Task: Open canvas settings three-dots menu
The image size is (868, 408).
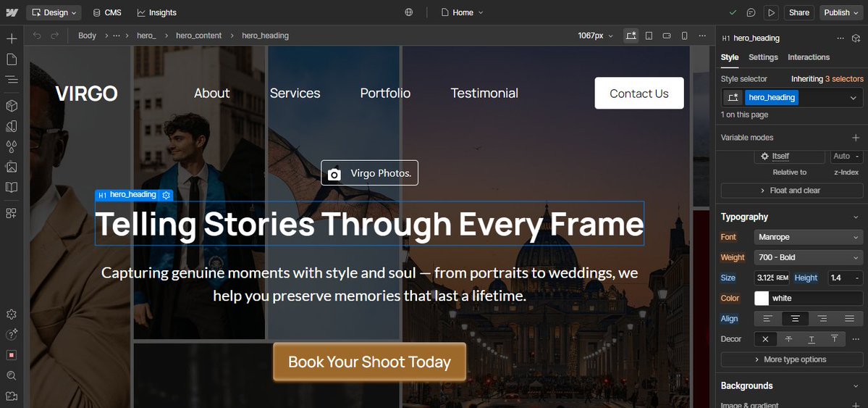Action: tap(702, 36)
